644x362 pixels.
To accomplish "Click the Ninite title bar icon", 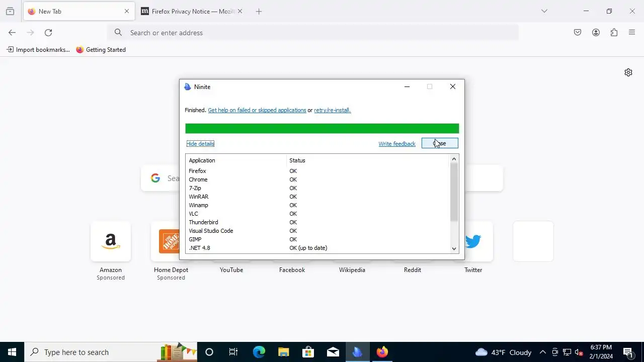I will pos(188,87).
